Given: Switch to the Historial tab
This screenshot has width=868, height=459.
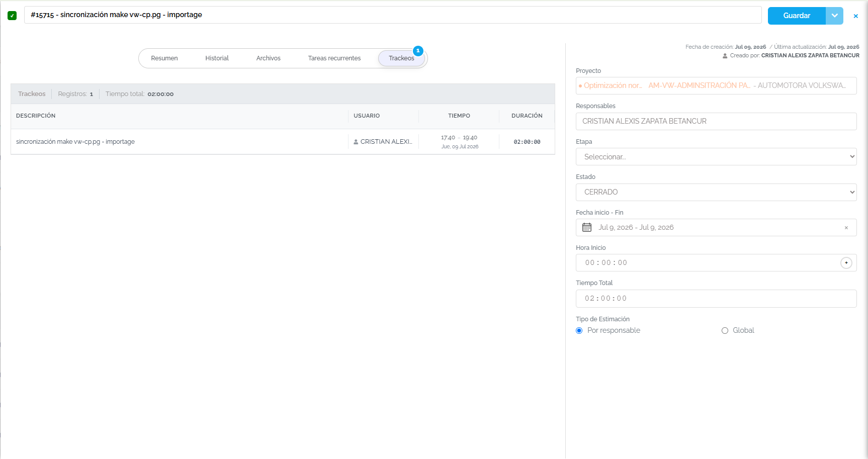Looking at the screenshot, I should tap(217, 58).
